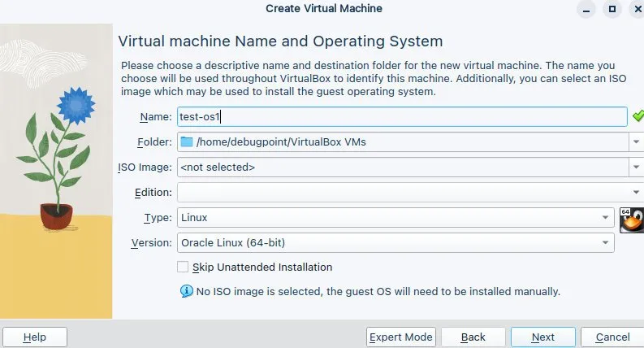Click the green valid-name checkmark icon
Viewport: 644px width, 348px height.
click(638, 116)
